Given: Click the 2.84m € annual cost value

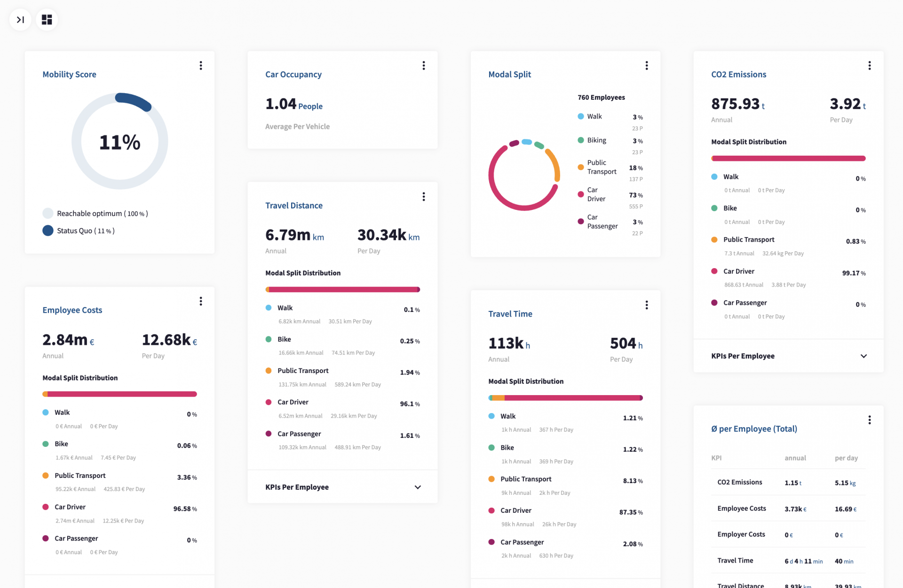Looking at the screenshot, I should pyautogui.click(x=68, y=340).
